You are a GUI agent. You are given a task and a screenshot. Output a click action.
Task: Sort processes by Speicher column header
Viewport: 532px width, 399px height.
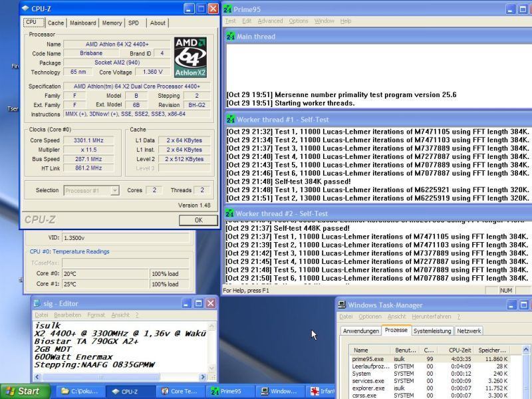pyautogui.click(x=493, y=350)
